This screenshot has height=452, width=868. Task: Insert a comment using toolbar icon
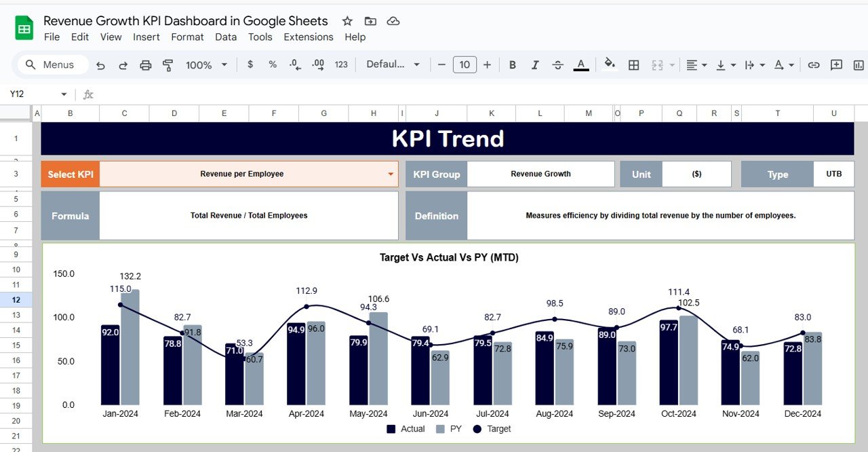click(x=836, y=64)
